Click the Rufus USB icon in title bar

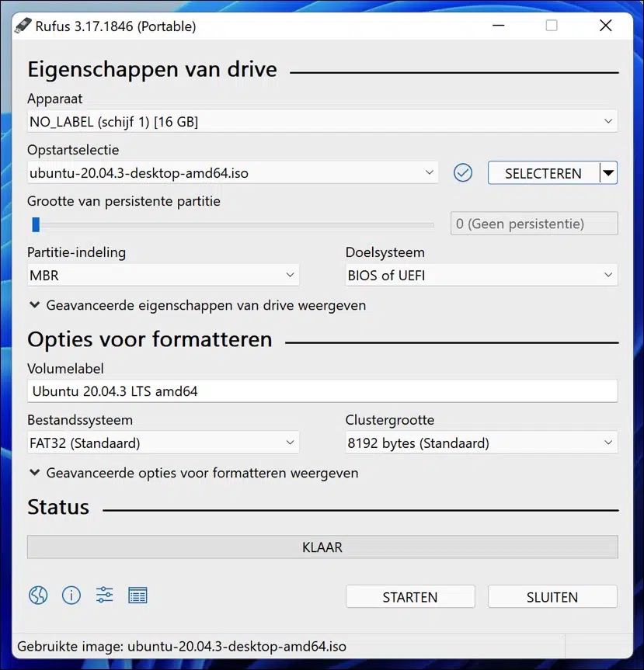click(23, 26)
